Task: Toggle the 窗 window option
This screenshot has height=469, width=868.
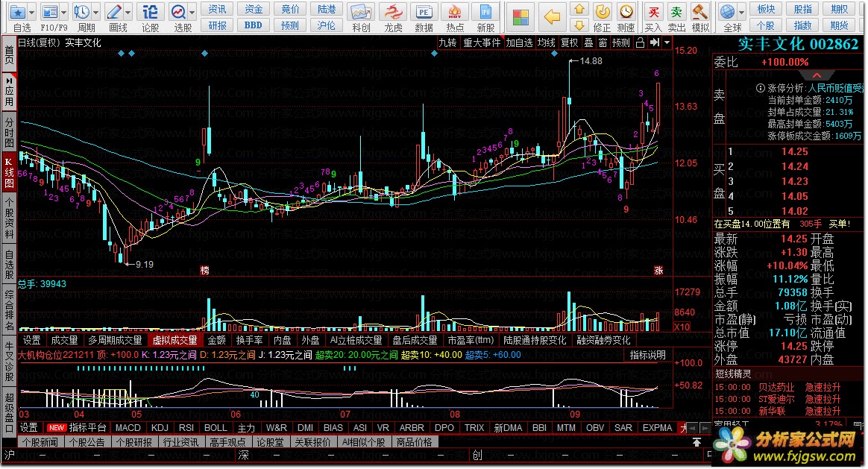Action: pyautogui.click(x=603, y=43)
